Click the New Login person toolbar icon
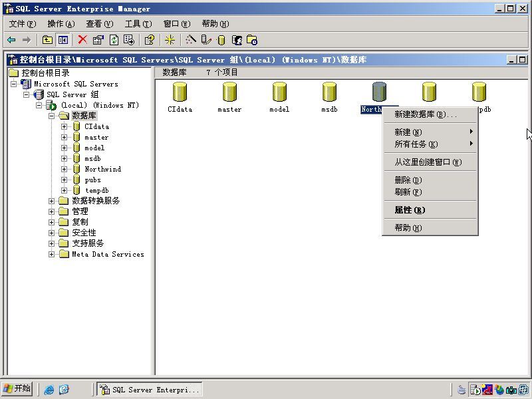Viewport: 532px width, 399px height. (237, 40)
